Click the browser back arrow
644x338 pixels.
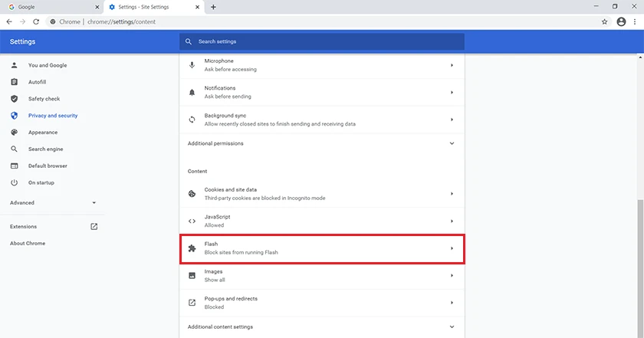9,21
